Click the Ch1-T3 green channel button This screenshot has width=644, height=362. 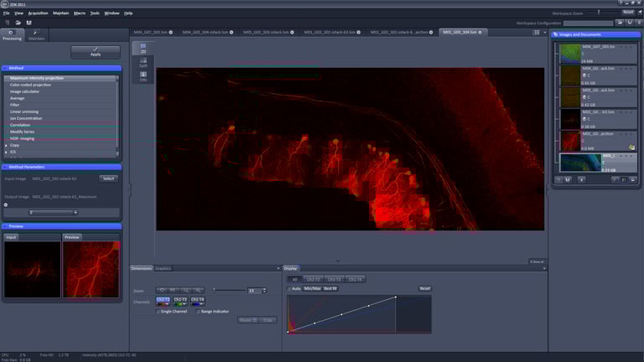pyautogui.click(x=180, y=300)
